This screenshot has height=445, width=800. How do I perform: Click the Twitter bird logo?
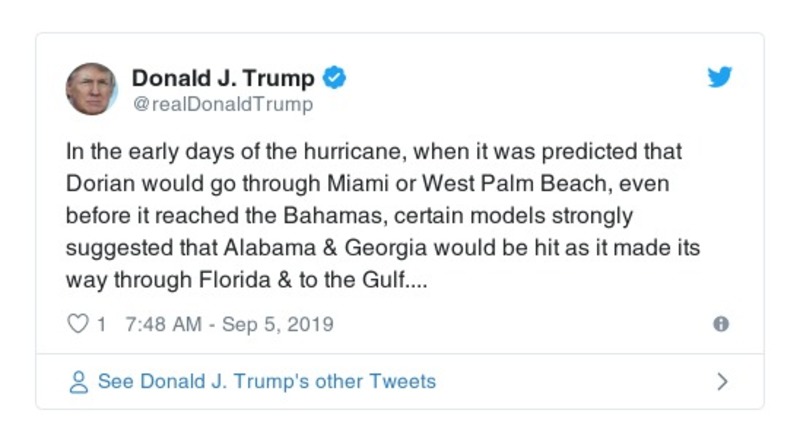click(x=720, y=78)
